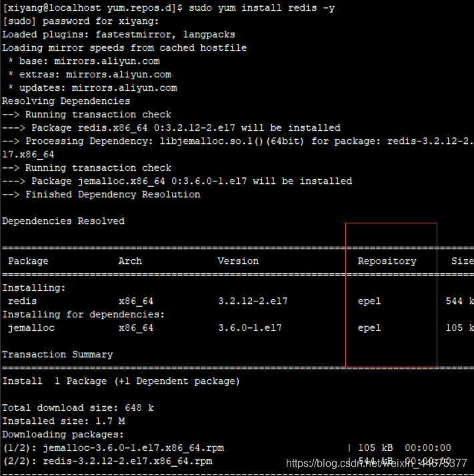Click 'epel' repository in the redis row
This screenshot has height=476, width=474.
pos(369,302)
